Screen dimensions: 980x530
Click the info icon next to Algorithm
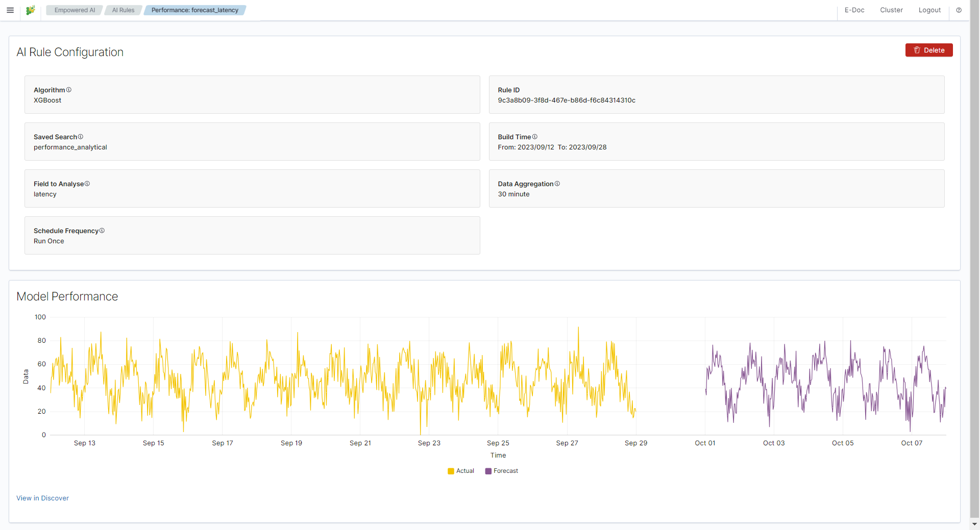coord(69,90)
